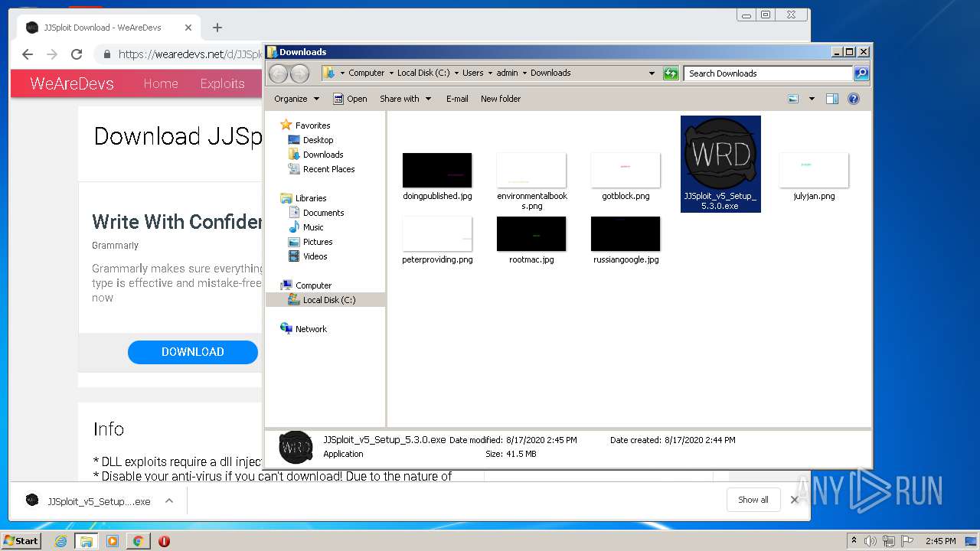Select Downloads in the Favorites list
The image size is (980, 551).
[322, 155]
